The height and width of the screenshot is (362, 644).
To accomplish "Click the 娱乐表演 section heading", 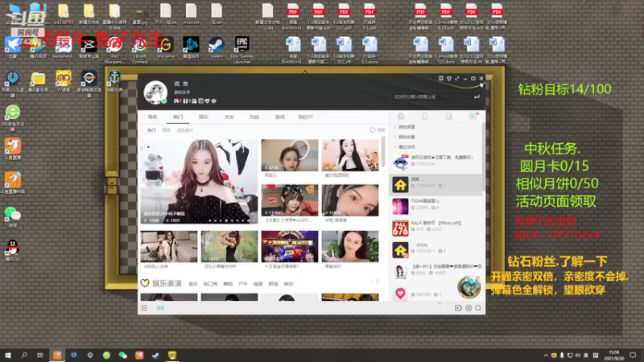I will pyautogui.click(x=167, y=284).
